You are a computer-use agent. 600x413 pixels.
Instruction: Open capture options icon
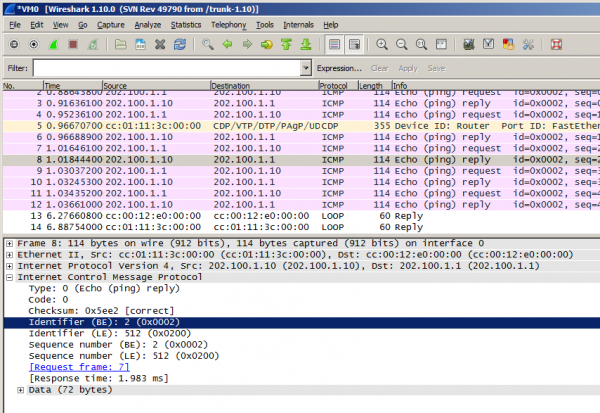point(34,44)
